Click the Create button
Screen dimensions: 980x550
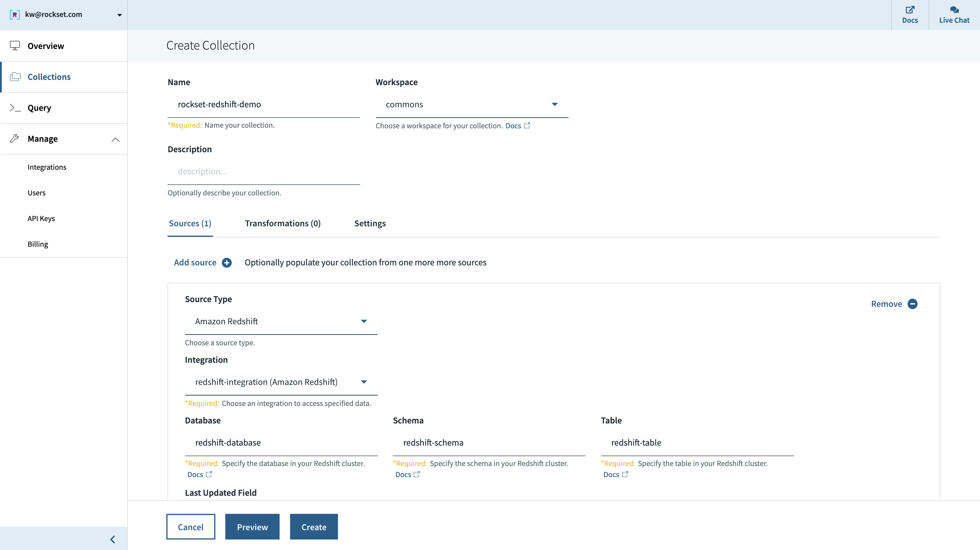tap(314, 526)
